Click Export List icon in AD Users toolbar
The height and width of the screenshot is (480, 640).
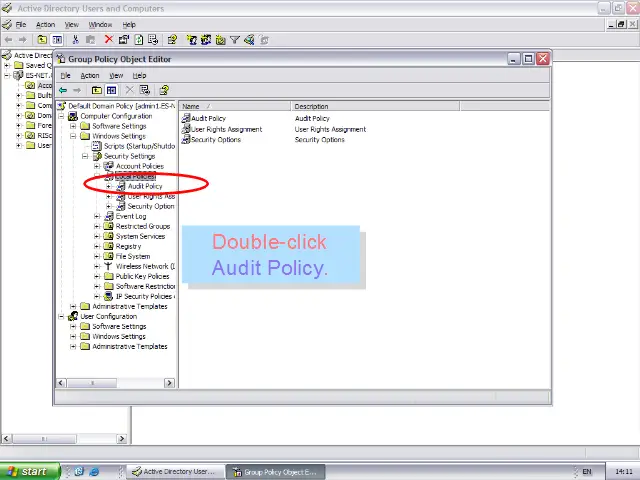click(153, 40)
